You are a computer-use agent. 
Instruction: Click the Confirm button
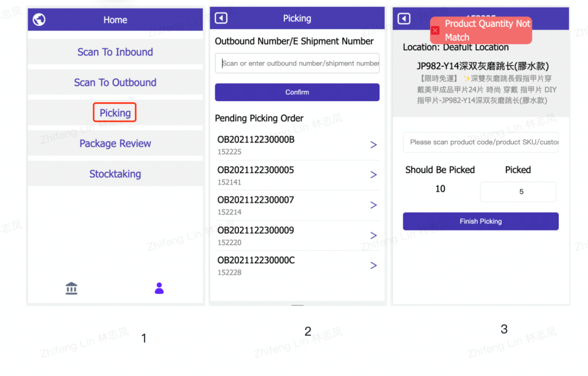[297, 92]
